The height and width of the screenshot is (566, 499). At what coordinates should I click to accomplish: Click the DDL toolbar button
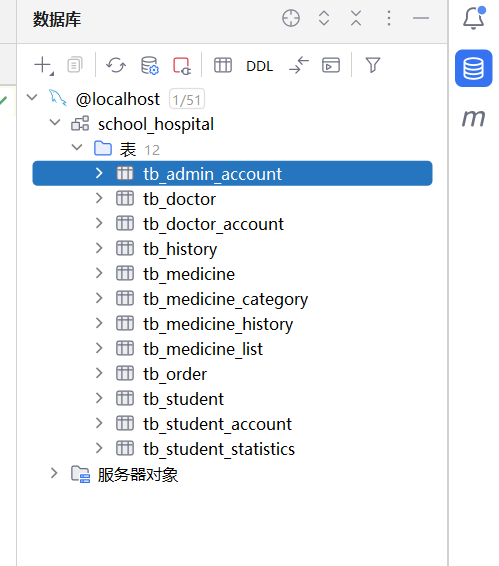pyautogui.click(x=259, y=66)
